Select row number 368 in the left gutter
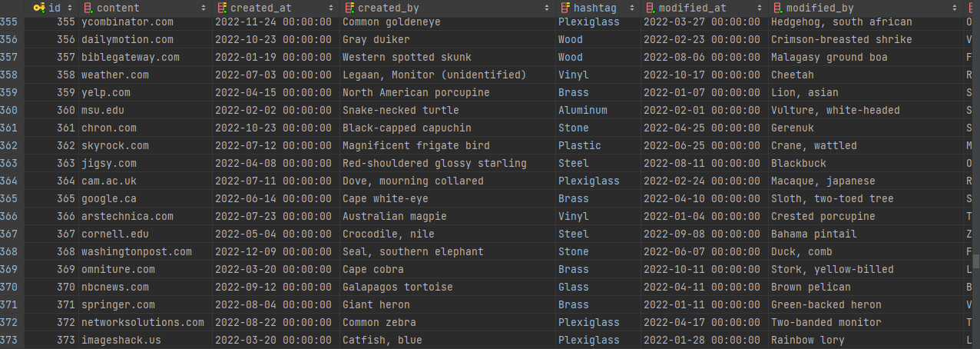Screen dimensions: 980x349 (10, 251)
